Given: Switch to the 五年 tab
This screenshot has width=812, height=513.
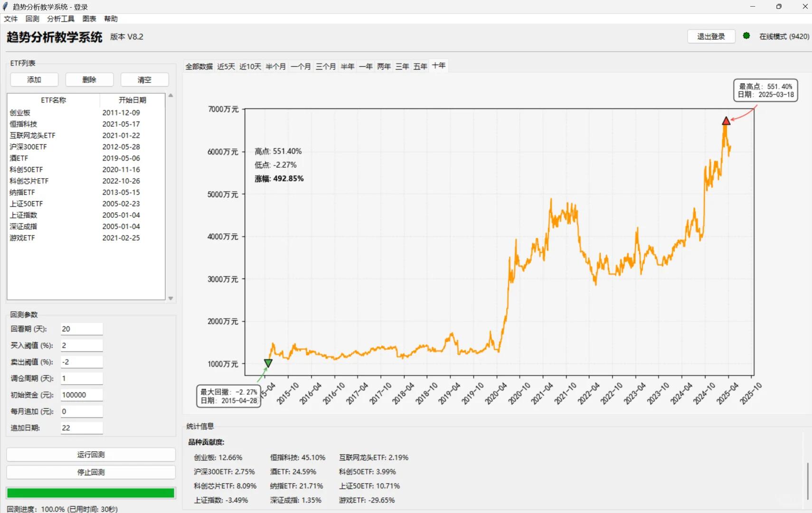Looking at the screenshot, I should 420,66.
